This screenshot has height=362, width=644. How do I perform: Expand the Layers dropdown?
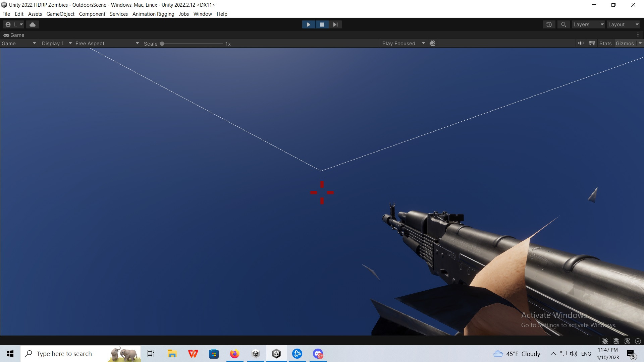(x=588, y=24)
